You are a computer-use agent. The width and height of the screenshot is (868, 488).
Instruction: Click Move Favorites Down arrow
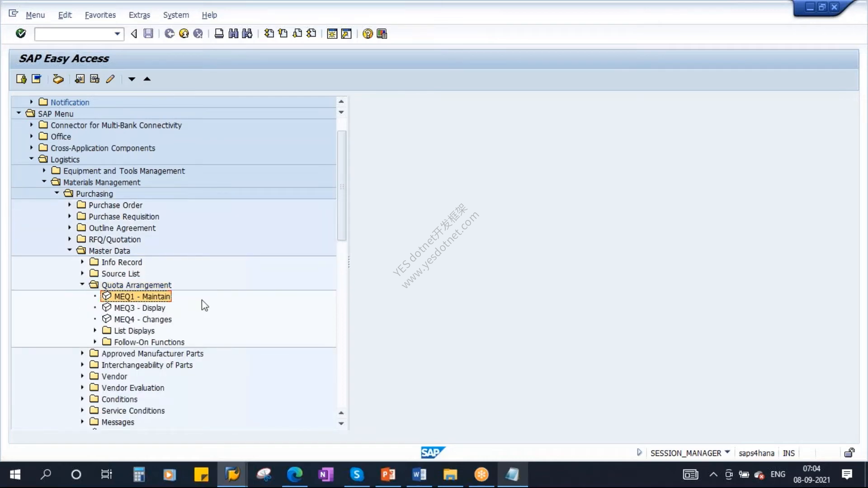pos(132,79)
